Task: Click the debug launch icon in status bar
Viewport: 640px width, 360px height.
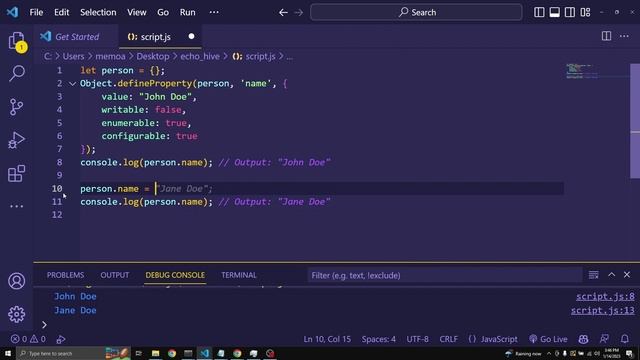Action: click(61, 339)
